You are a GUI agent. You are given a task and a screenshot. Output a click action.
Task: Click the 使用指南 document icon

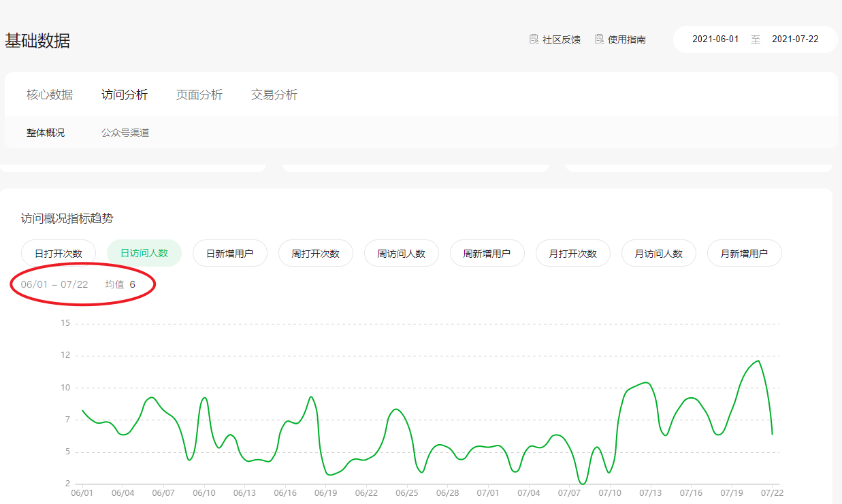click(599, 39)
